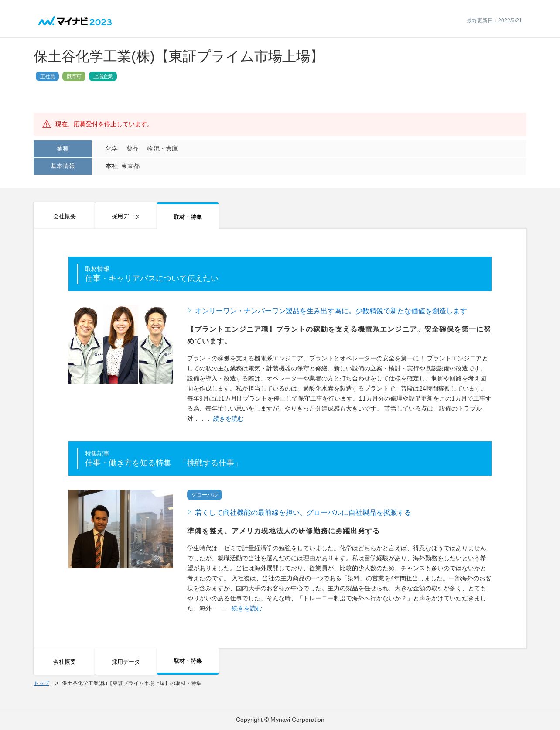Click the 上場企業 badge
Screen dimensions: 560x730
tap(103, 76)
